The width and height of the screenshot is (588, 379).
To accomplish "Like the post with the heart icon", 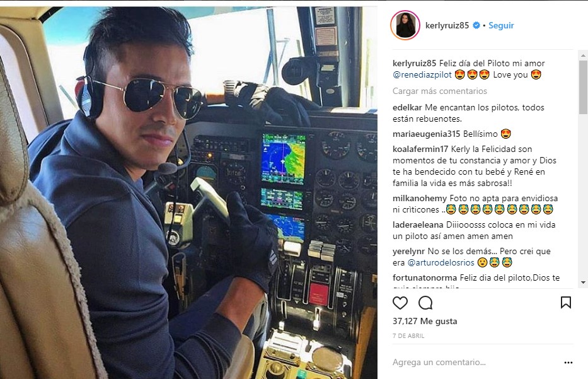I will [400, 303].
